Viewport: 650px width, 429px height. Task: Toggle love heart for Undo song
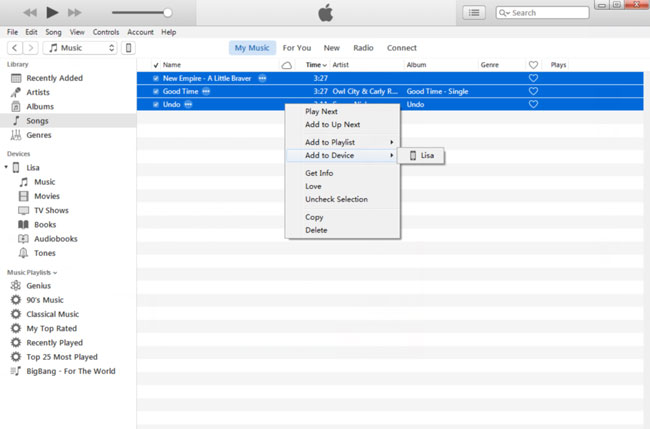tap(533, 104)
